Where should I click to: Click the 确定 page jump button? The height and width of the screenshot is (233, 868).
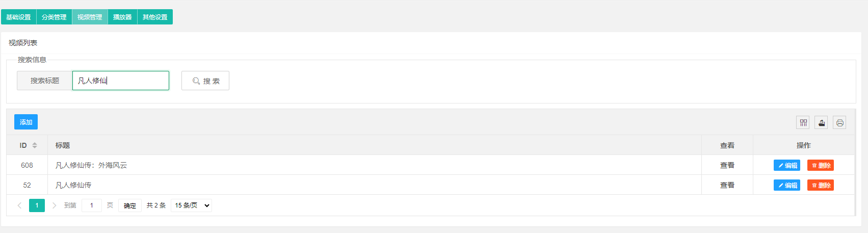[x=130, y=205]
